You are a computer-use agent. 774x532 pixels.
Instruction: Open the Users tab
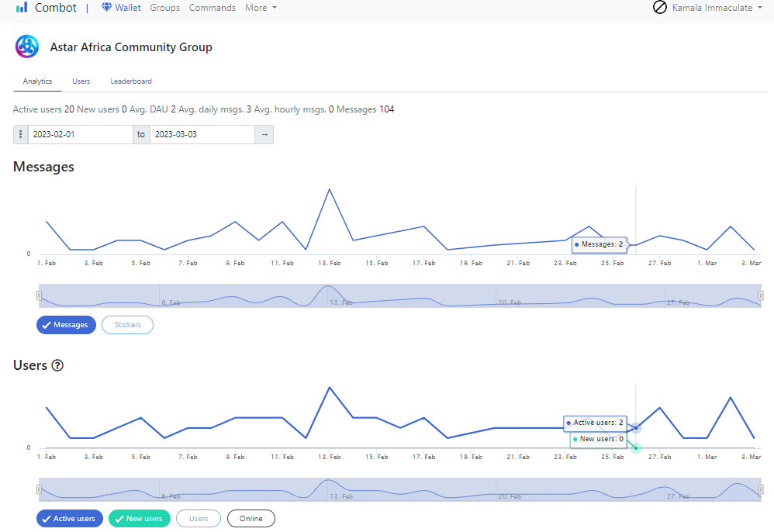81,81
